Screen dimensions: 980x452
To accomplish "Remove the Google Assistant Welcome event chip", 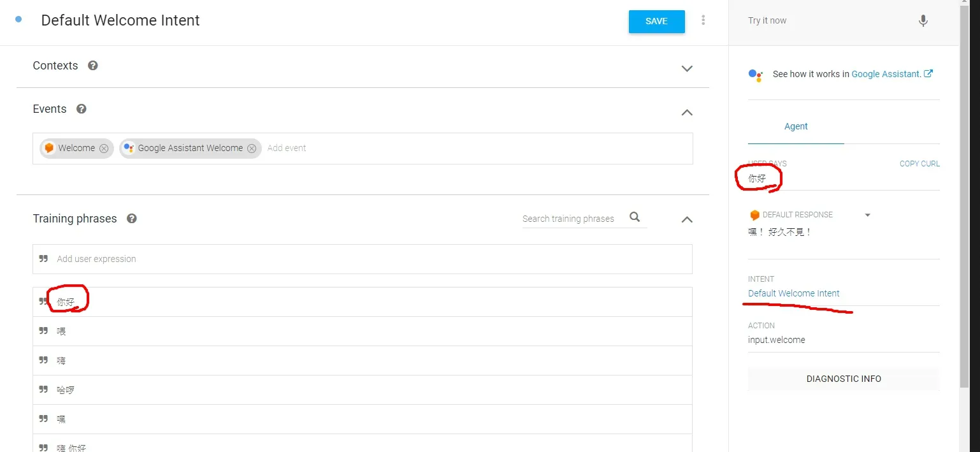I will pos(252,148).
